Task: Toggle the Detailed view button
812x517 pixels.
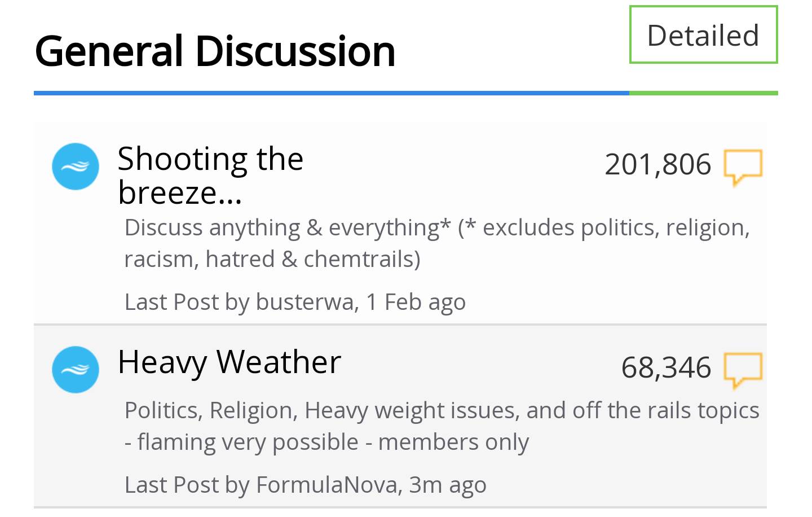Action: [x=703, y=35]
